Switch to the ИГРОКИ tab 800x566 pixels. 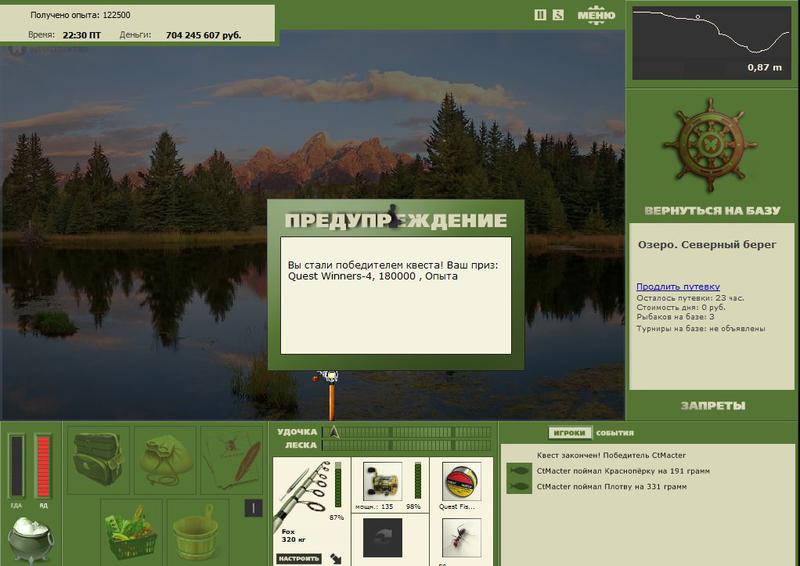coord(569,433)
